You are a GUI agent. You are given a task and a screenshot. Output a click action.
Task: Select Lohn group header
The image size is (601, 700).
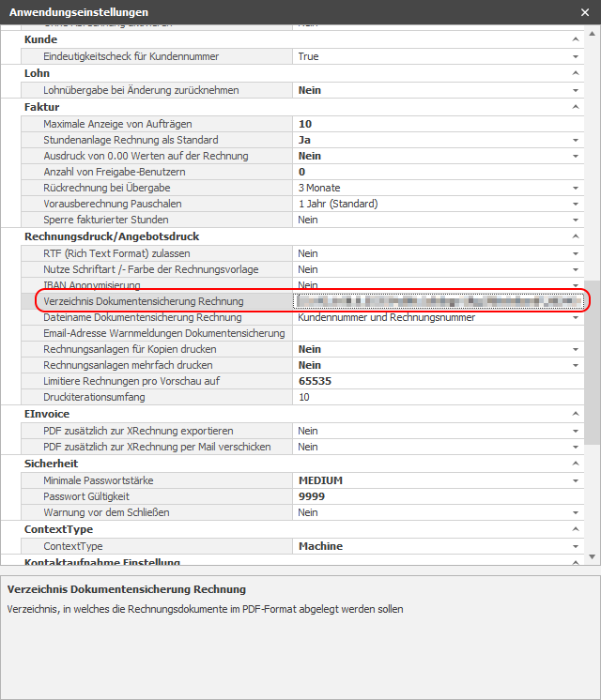(x=37, y=73)
